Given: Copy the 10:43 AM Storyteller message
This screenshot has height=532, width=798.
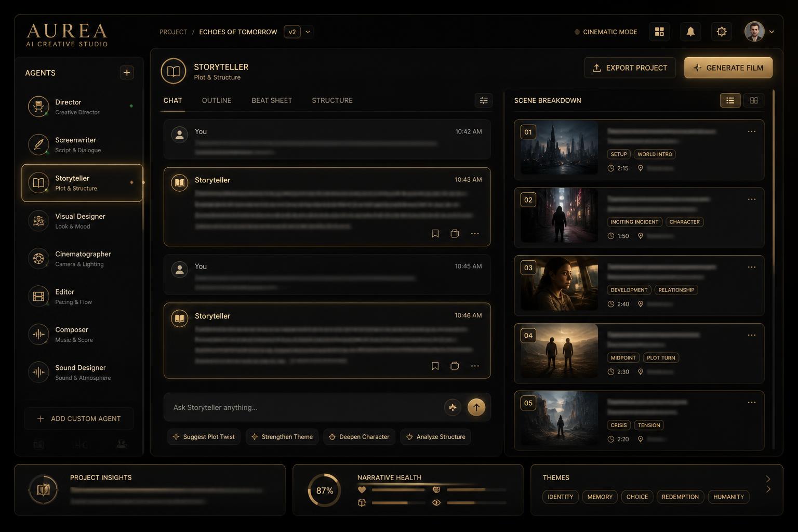Looking at the screenshot, I should point(455,234).
